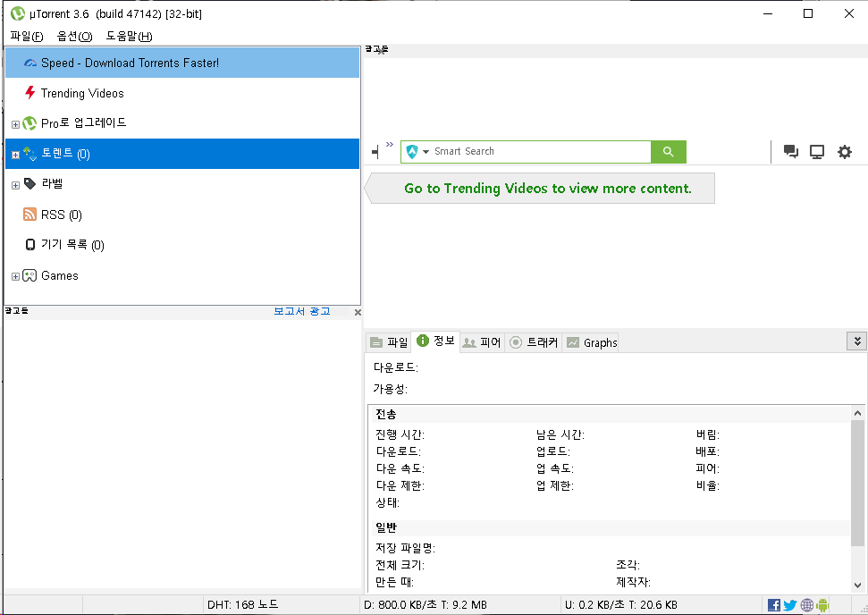Open the 옵션(O) menu
Image resolution: width=868 pixels, height=615 pixels.
[x=75, y=37]
